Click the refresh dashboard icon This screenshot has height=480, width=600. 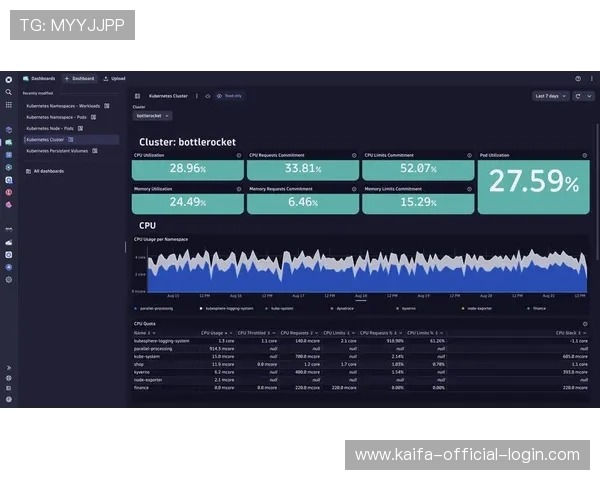click(x=578, y=96)
